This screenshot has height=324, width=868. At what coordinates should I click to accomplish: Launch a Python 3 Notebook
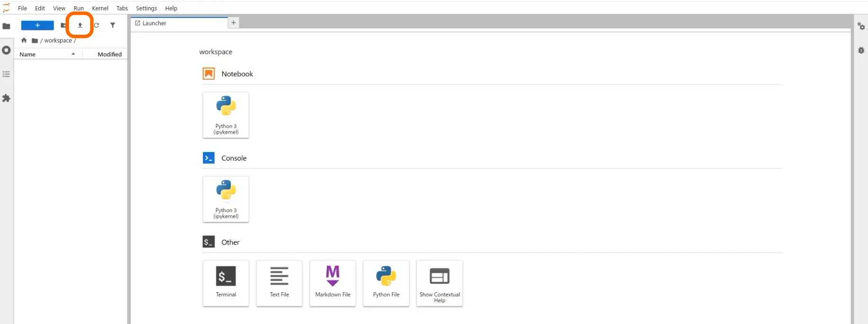tap(226, 115)
